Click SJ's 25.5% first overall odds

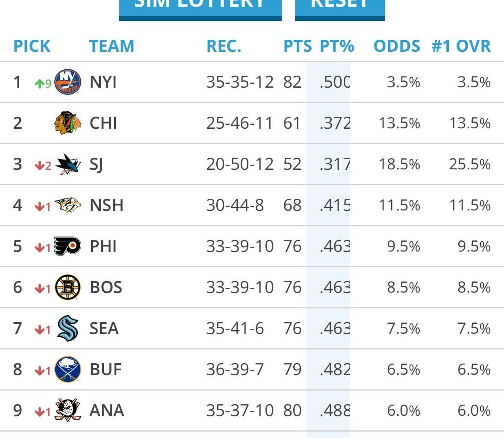469,164
